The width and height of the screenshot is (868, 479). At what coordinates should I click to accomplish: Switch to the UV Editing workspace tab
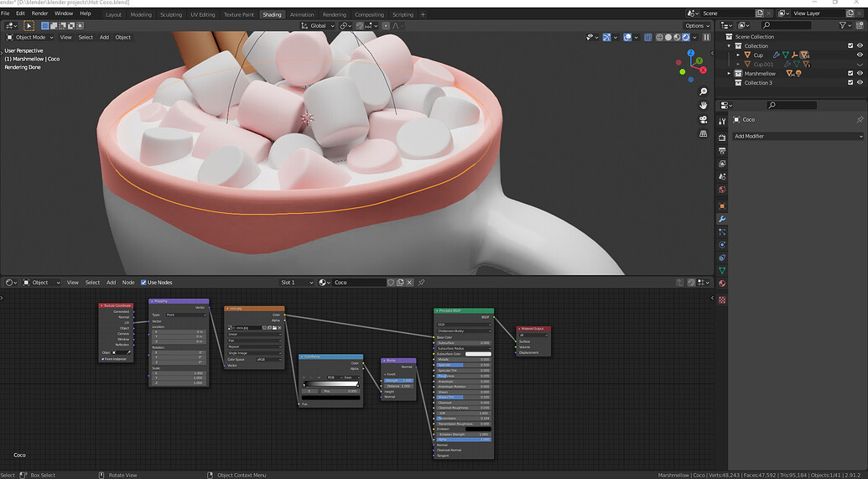pyautogui.click(x=203, y=14)
